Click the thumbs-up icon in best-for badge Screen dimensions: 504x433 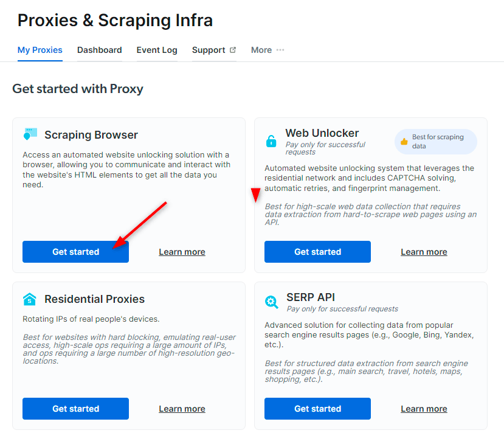tap(404, 142)
